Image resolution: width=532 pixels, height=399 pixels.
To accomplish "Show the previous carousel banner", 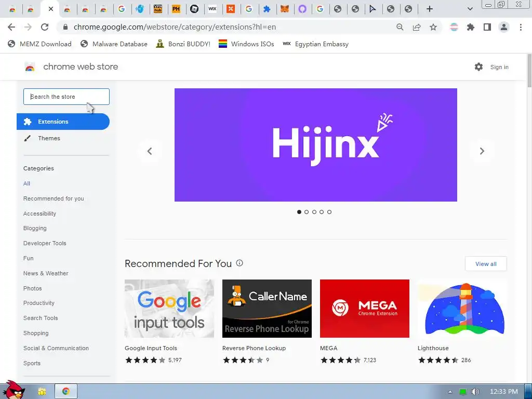I will click(x=149, y=151).
